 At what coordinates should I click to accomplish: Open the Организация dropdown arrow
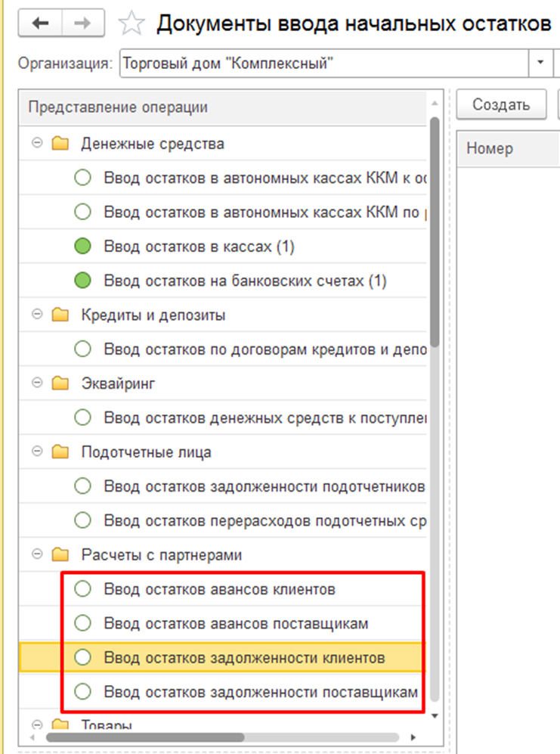pos(540,63)
